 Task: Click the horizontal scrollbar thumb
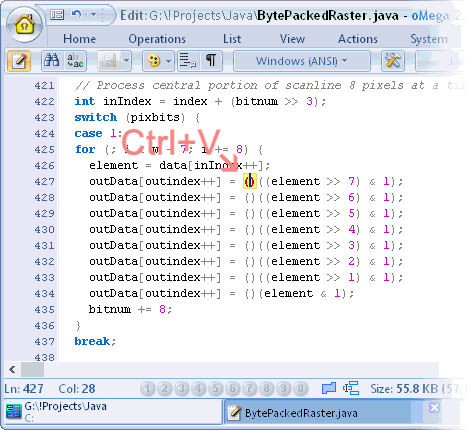coord(32,369)
